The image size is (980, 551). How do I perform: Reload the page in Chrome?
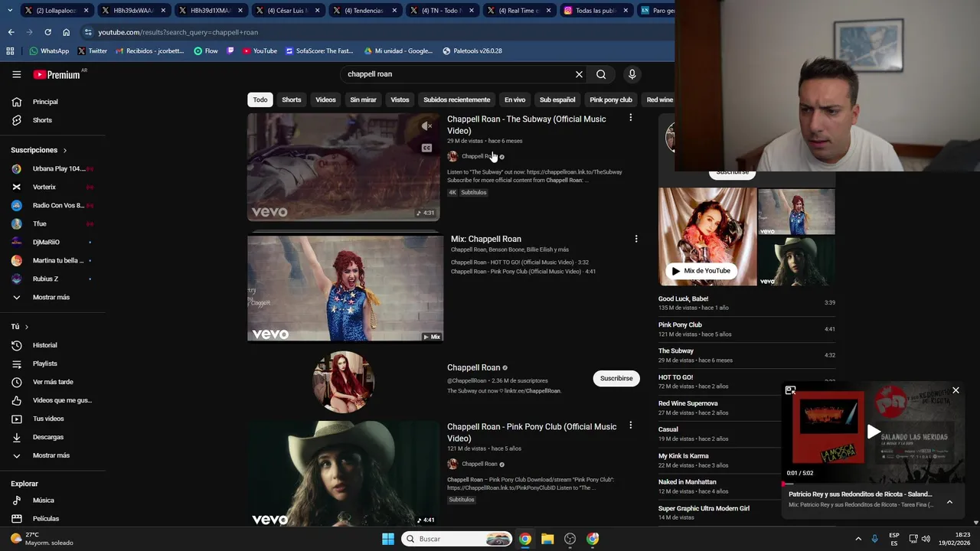point(47,32)
